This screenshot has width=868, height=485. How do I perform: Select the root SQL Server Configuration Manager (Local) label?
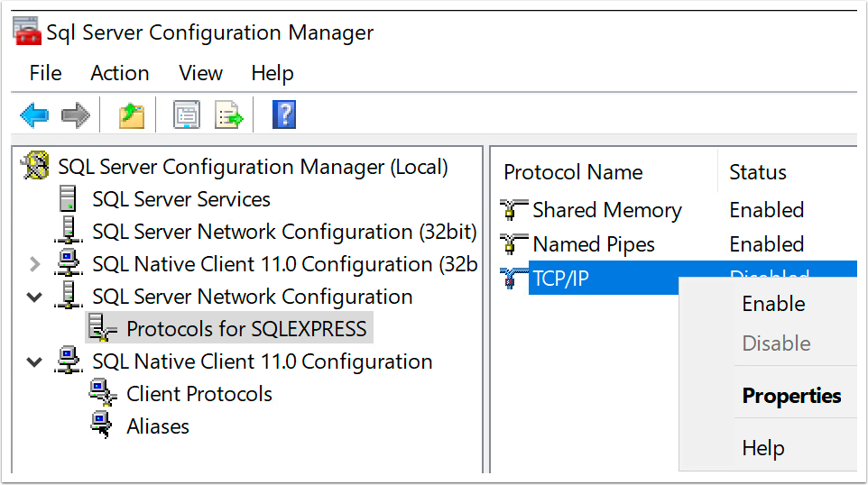pyautogui.click(x=253, y=167)
